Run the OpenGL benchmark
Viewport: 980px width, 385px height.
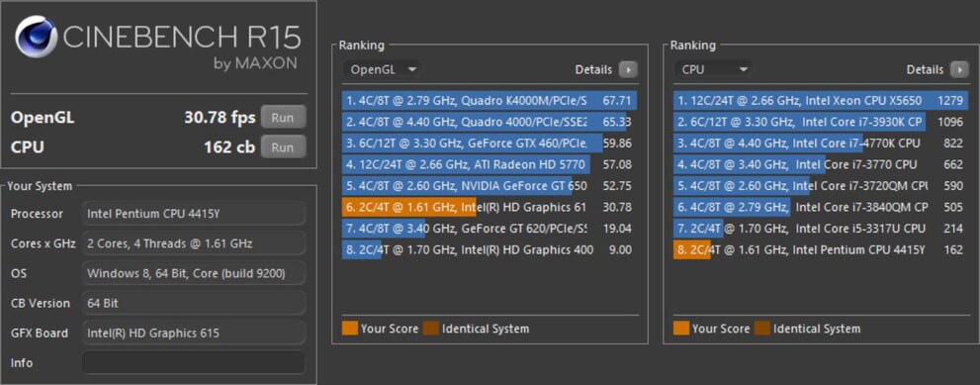(x=283, y=117)
